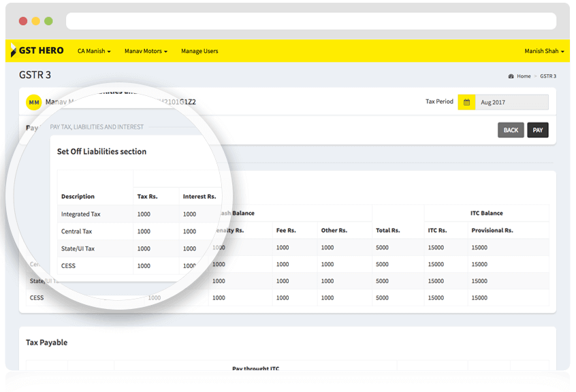Viewport: 576px width, 392px height.
Task: Click Central Tax's Interest Rs. value 1000
Action: tap(189, 231)
